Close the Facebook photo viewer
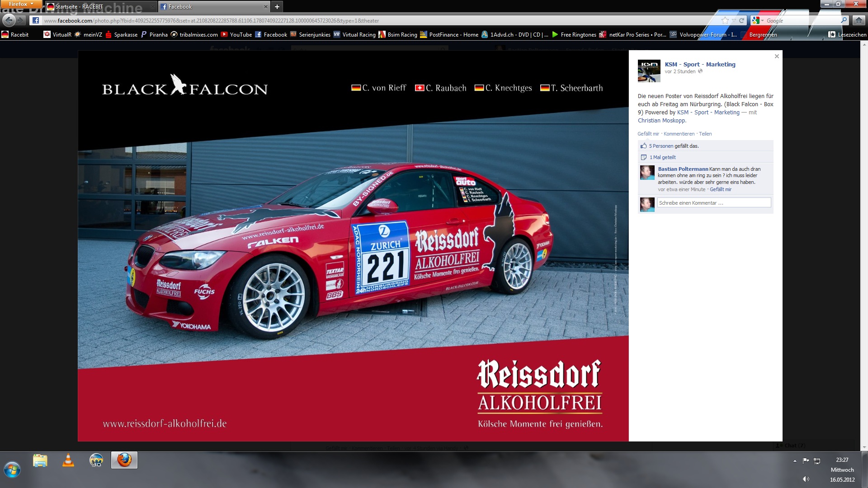Image resolution: width=868 pixels, height=488 pixels. [x=777, y=56]
